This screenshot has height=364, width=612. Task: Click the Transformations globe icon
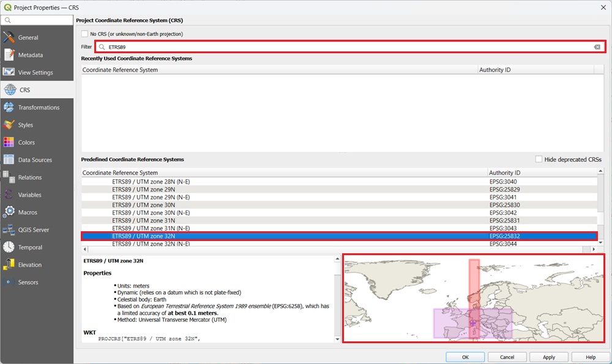coord(9,108)
